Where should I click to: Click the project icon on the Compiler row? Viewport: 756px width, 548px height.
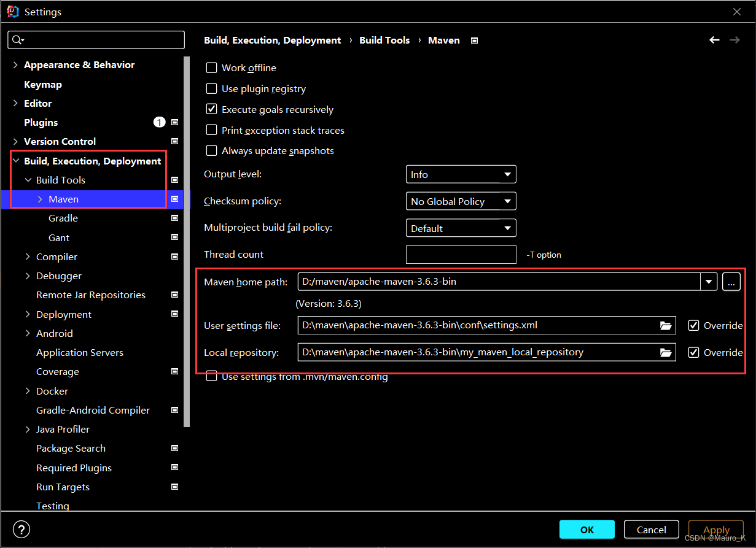coord(174,257)
